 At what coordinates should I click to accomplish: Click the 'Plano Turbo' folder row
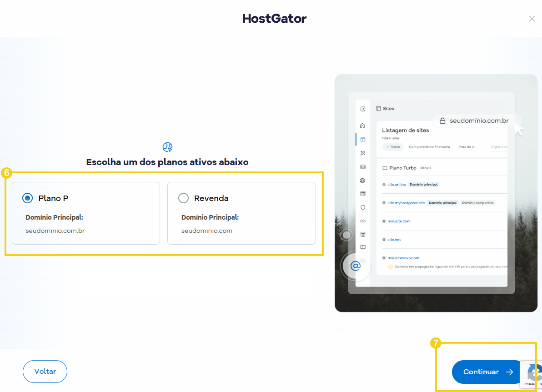(x=445, y=168)
